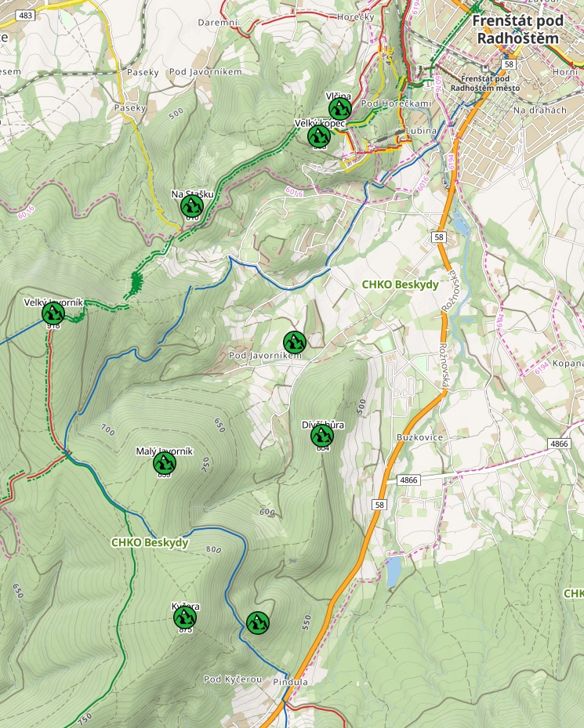Click the Pindula place label

(x=290, y=682)
